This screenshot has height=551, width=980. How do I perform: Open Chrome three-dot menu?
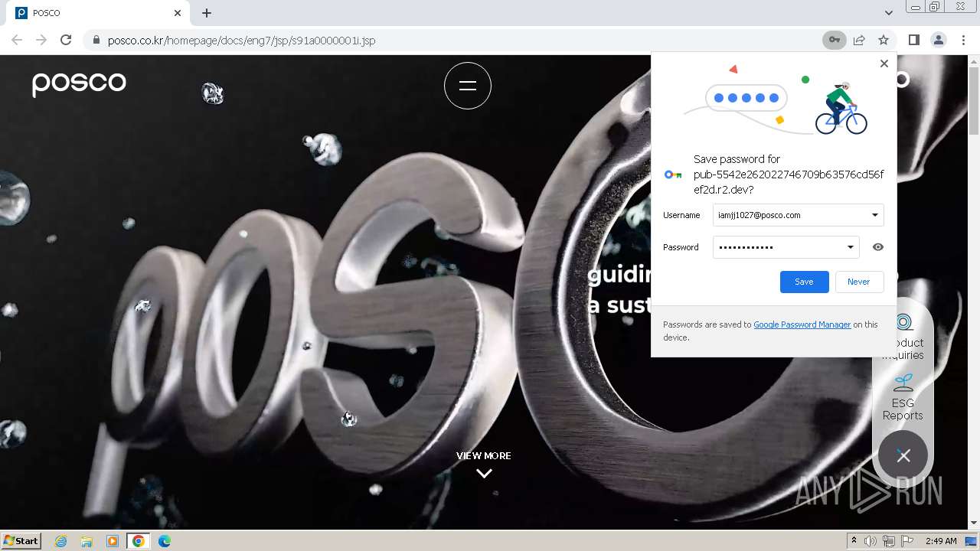[x=963, y=40]
